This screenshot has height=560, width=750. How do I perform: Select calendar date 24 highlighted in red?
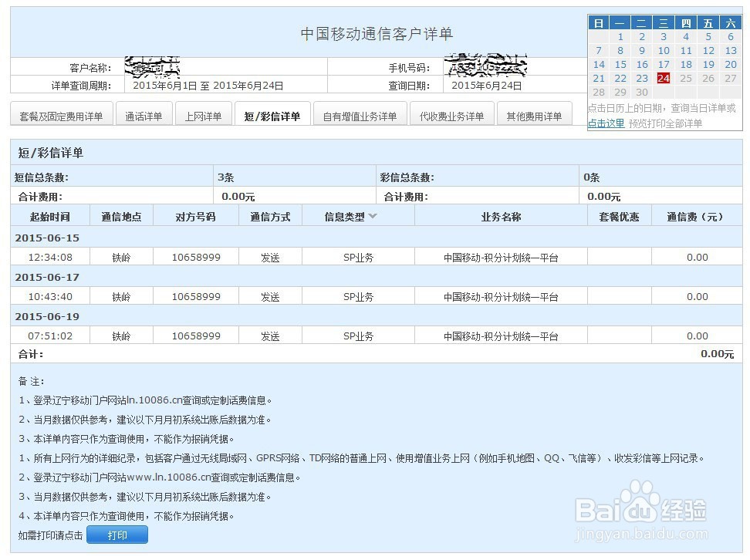point(664,78)
